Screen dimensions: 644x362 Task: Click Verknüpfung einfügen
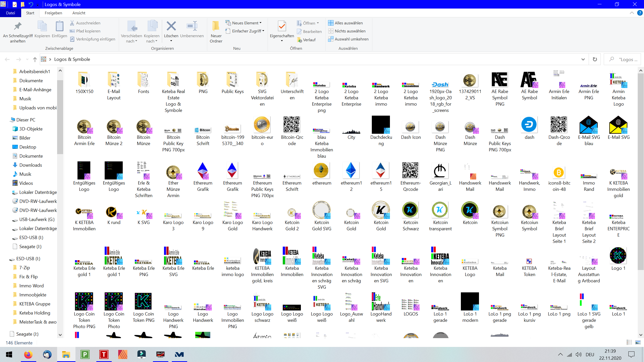(93, 39)
